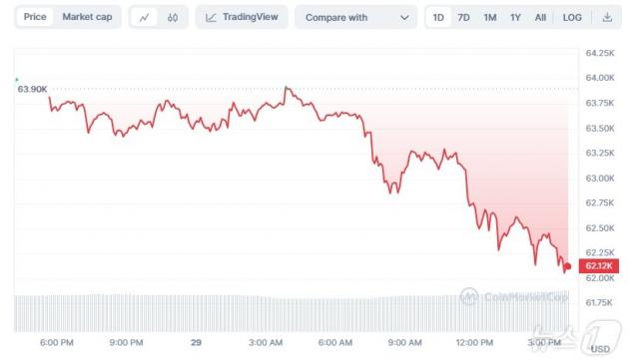Screen dimensions: 629x364
Task: Open the TradingView button
Action: pyautogui.click(x=242, y=17)
